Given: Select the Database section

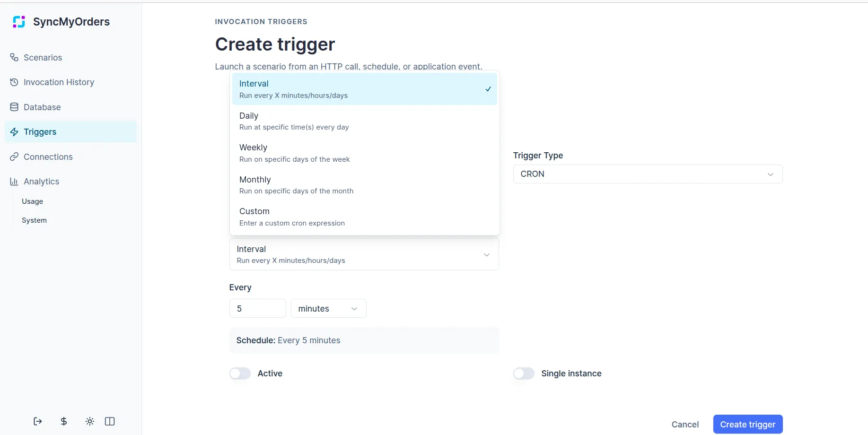Looking at the screenshot, I should [42, 107].
